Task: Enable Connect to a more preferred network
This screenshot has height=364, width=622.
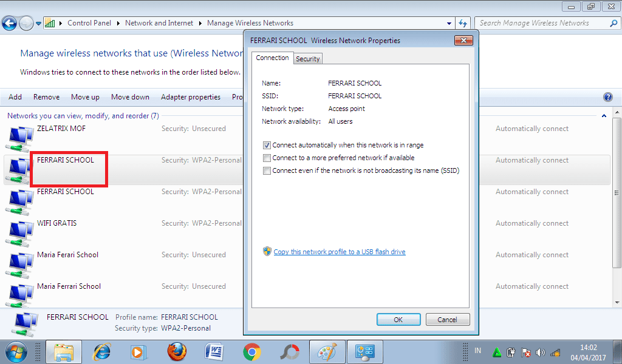Action: pos(267,158)
